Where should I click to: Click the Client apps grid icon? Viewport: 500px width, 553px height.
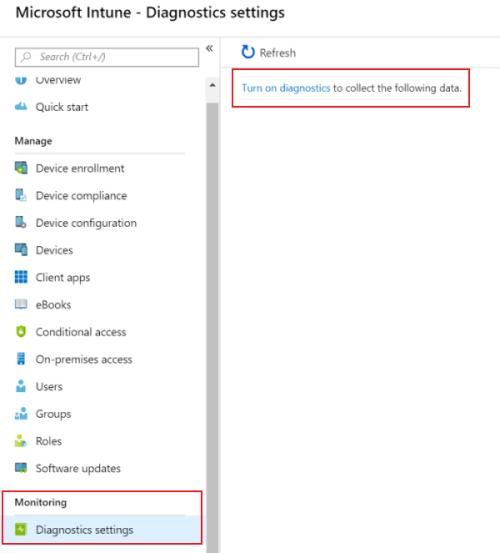[21, 277]
